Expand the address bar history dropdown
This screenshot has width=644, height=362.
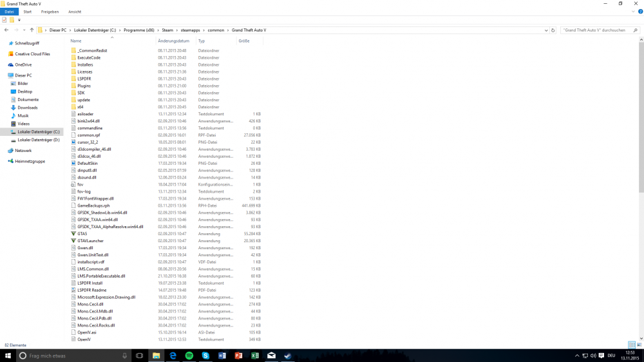[x=546, y=30]
